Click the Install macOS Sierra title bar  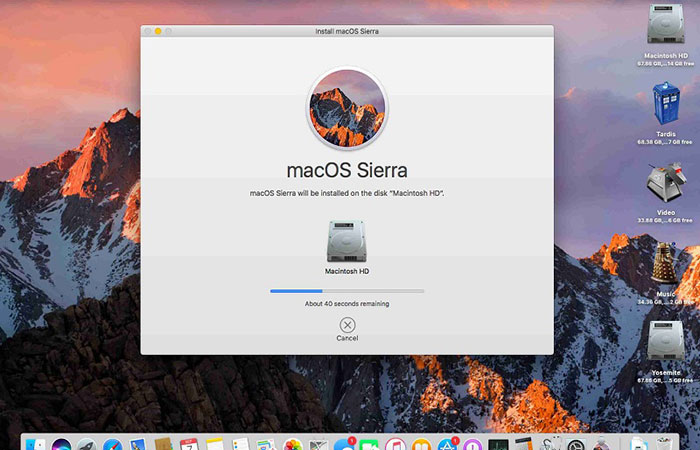pyautogui.click(x=347, y=32)
